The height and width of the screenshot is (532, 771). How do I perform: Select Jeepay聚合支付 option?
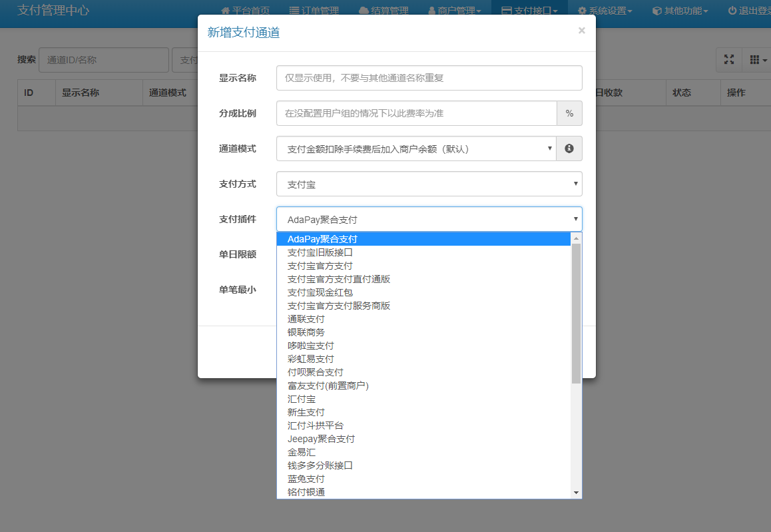pos(423,439)
